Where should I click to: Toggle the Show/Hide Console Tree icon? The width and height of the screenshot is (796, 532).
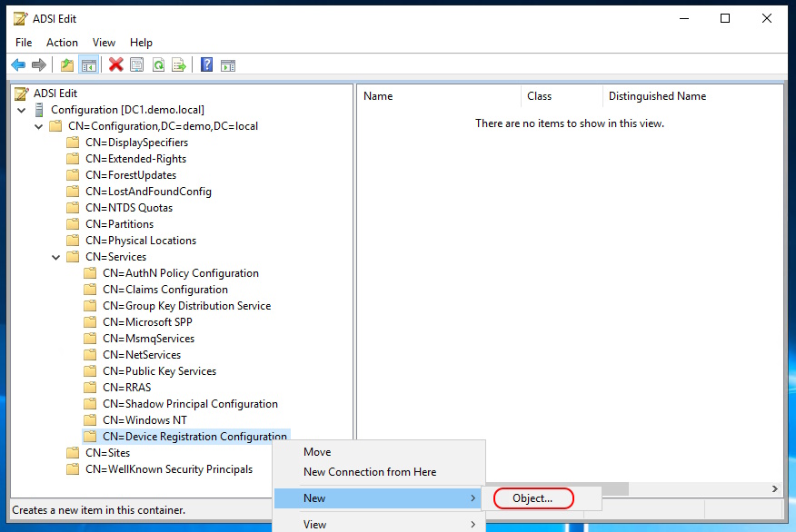coord(89,65)
